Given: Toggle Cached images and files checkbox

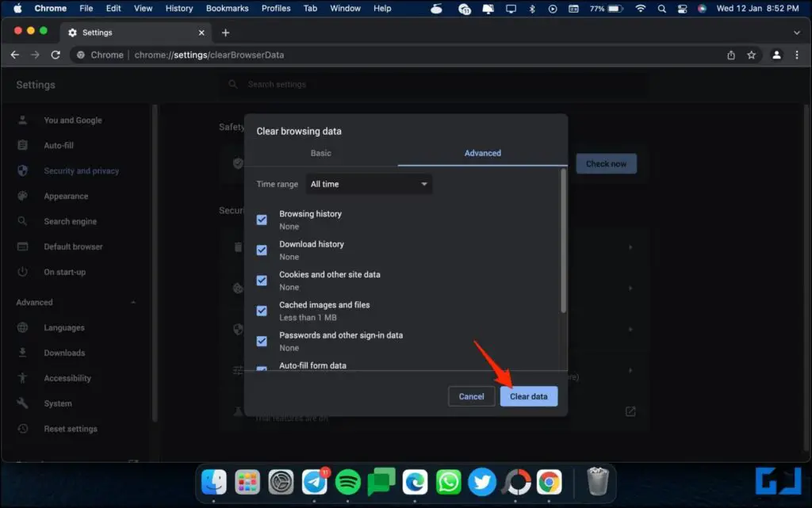Looking at the screenshot, I should (x=262, y=311).
